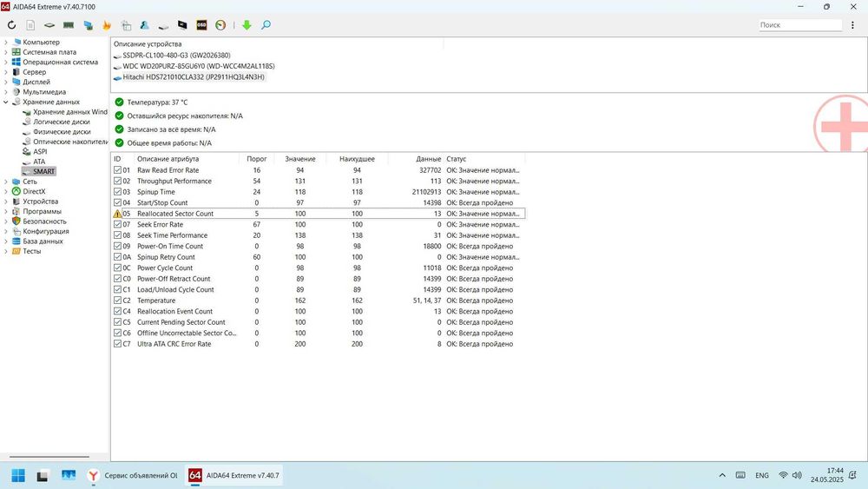Select WDC WD20PURZ device row

coord(198,66)
